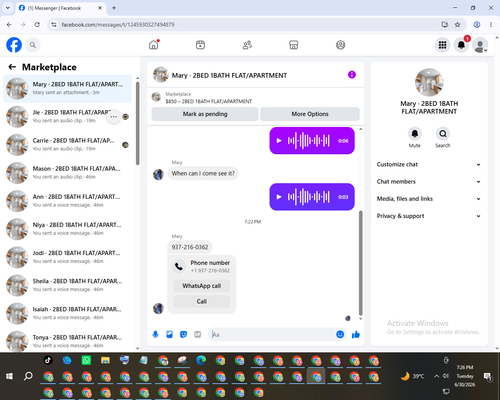
Task: Choose a GIF icon in composer
Action: click(198, 334)
